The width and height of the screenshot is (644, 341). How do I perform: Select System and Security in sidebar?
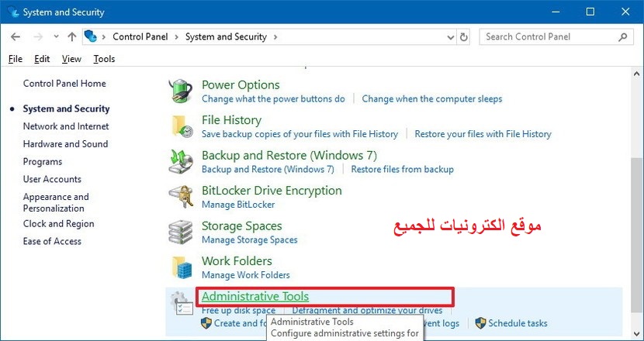click(x=66, y=109)
